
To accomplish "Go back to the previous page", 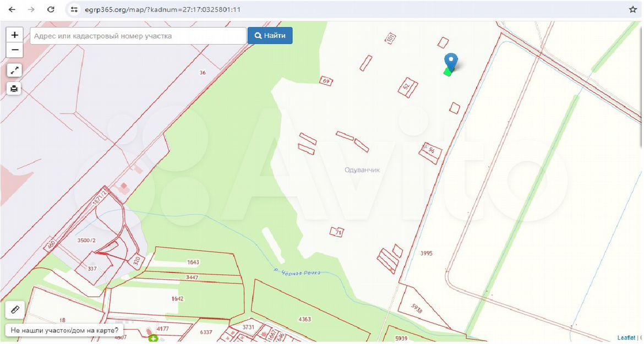I will (12, 9).
